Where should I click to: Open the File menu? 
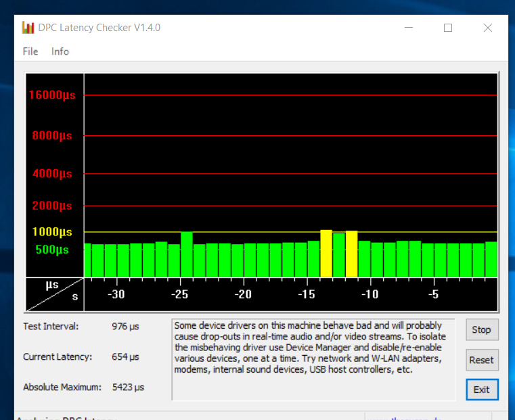30,51
